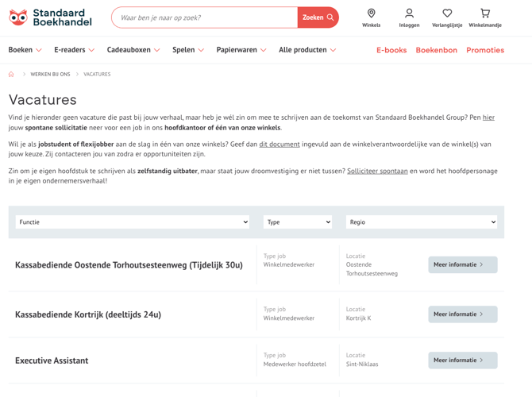Go to WERKEN BIJ ONS breadcrumb
532x397 pixels.
50,74
